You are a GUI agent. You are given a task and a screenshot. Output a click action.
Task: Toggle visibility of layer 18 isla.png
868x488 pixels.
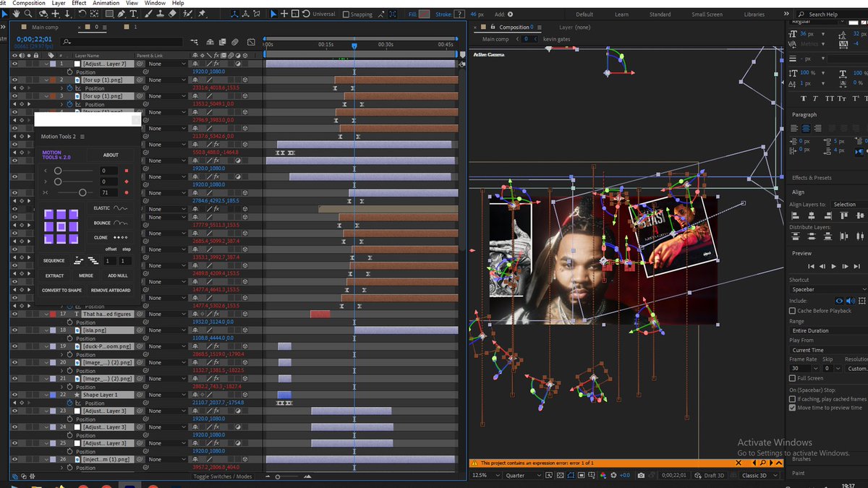(x=14, y=330)
